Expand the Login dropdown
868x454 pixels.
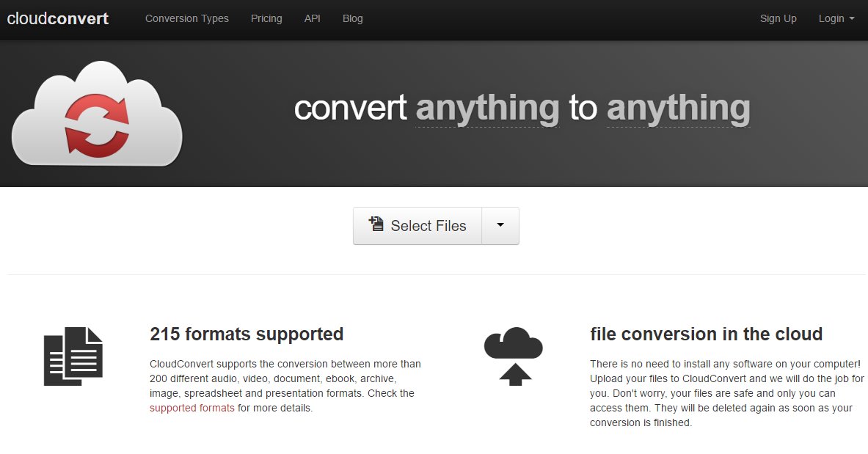coord(836,18)
